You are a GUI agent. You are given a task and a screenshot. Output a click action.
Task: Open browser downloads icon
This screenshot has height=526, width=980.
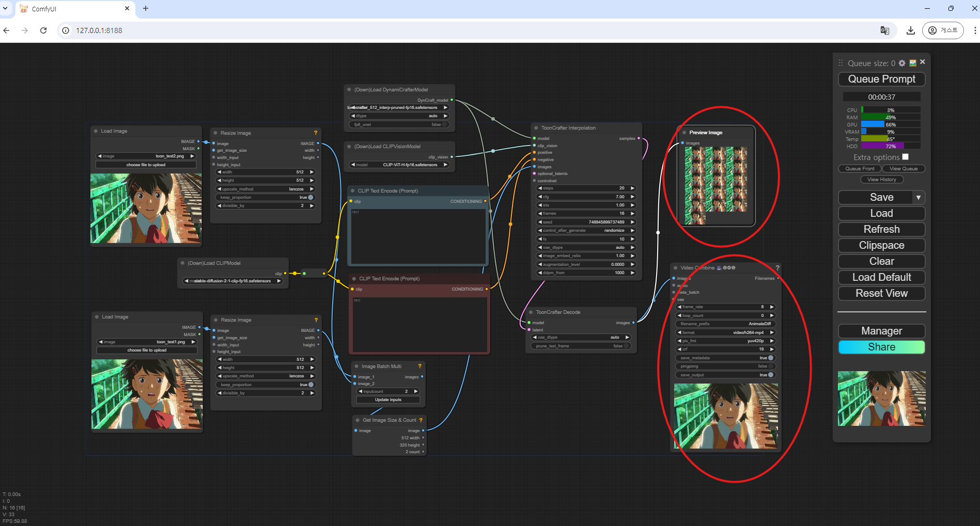tap(911, 30)
